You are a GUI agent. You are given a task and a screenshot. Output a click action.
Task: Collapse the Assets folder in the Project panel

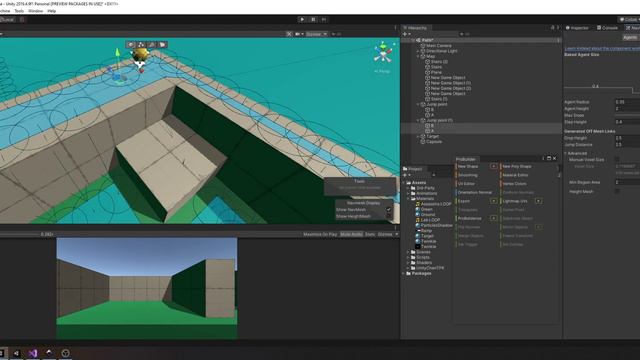tap(404, 182)
